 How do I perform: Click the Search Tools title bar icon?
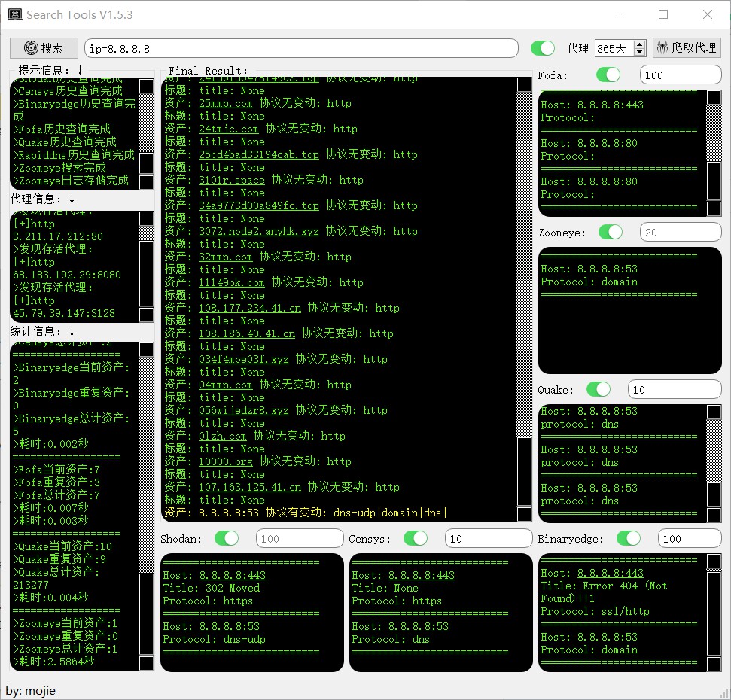14,14
